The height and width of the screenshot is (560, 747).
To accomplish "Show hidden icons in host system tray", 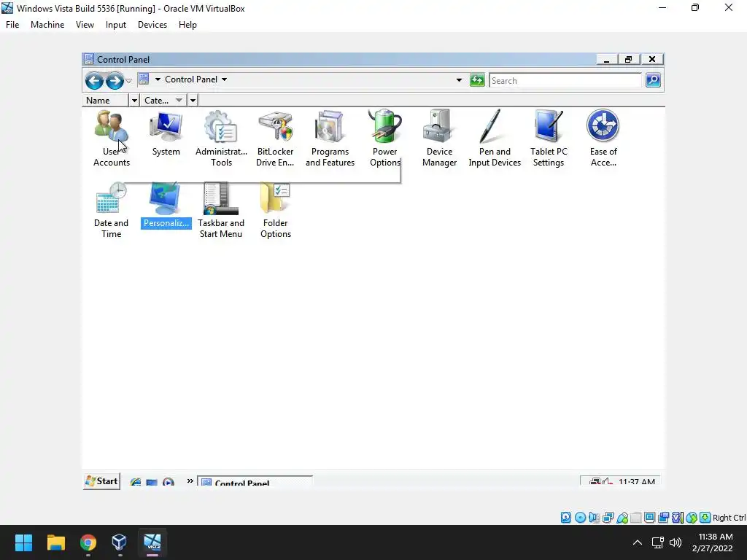I will 638,542.
